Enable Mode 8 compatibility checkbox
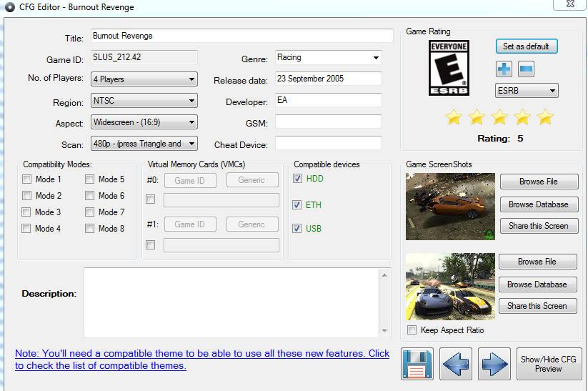 (89, 228)
